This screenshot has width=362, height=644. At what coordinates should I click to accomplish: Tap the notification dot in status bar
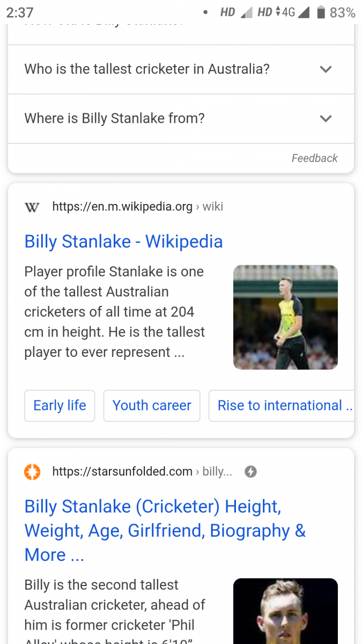pyautogui.click(x=205, y=12)
